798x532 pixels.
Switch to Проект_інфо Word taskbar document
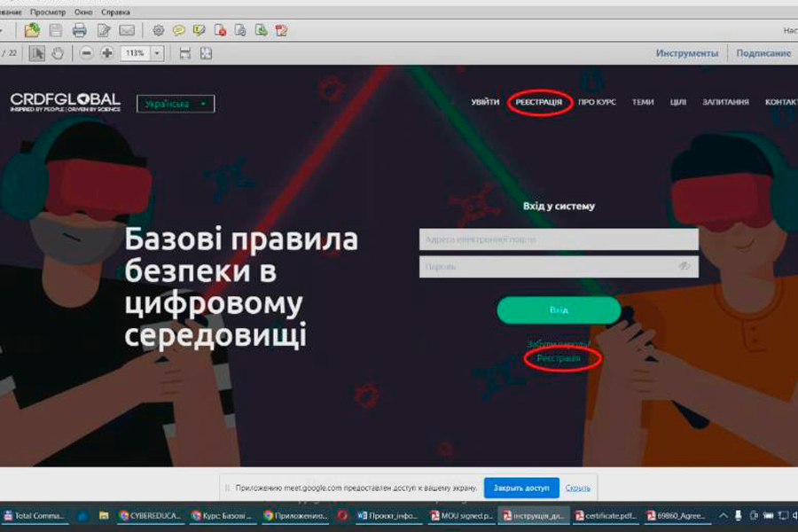387,516
